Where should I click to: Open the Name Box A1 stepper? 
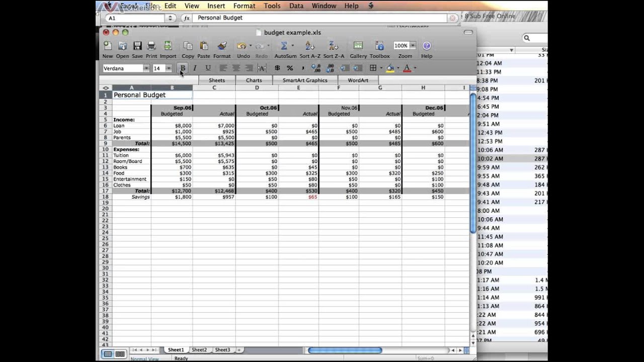click(x=171, y=18)
